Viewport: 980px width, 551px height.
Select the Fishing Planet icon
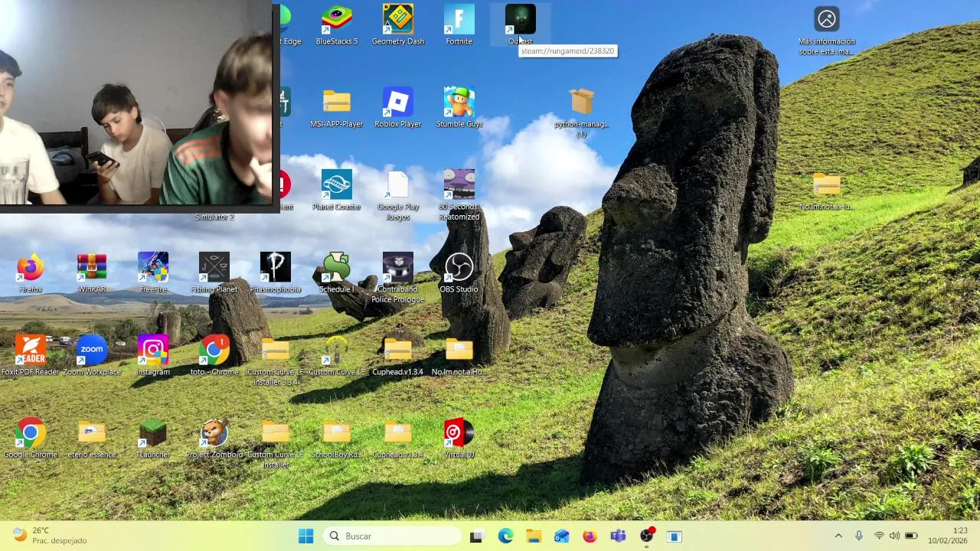pos(214,273)
